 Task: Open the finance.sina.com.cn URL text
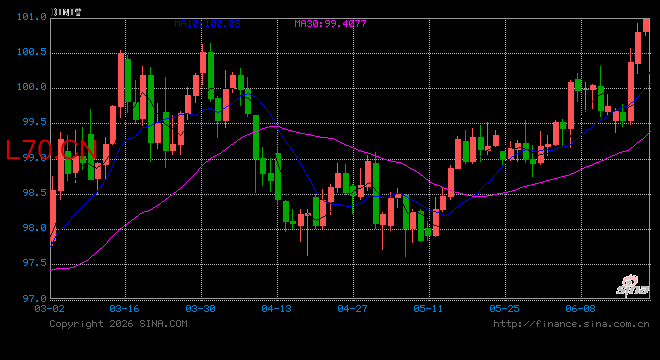pyautogui.click(x=571, y=324)
